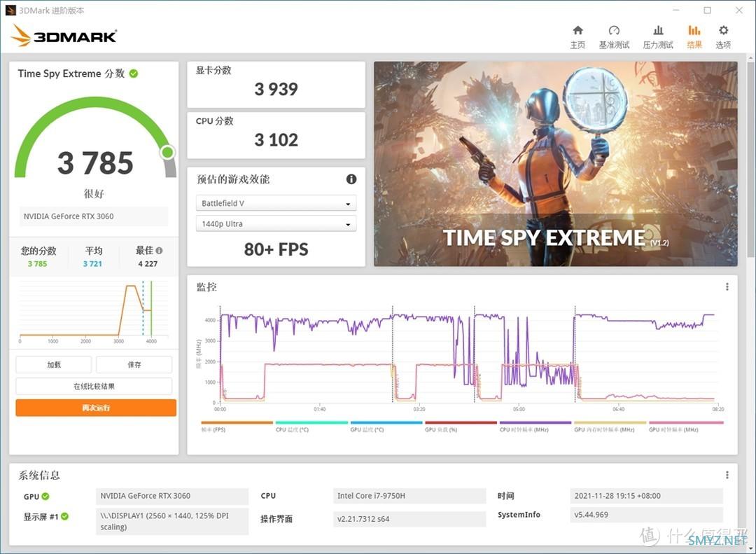Image resolution: width=756 pixels, height=554 pixels.
Task: Click the green check next to 显示屏 #1
Action: point(64,516)
